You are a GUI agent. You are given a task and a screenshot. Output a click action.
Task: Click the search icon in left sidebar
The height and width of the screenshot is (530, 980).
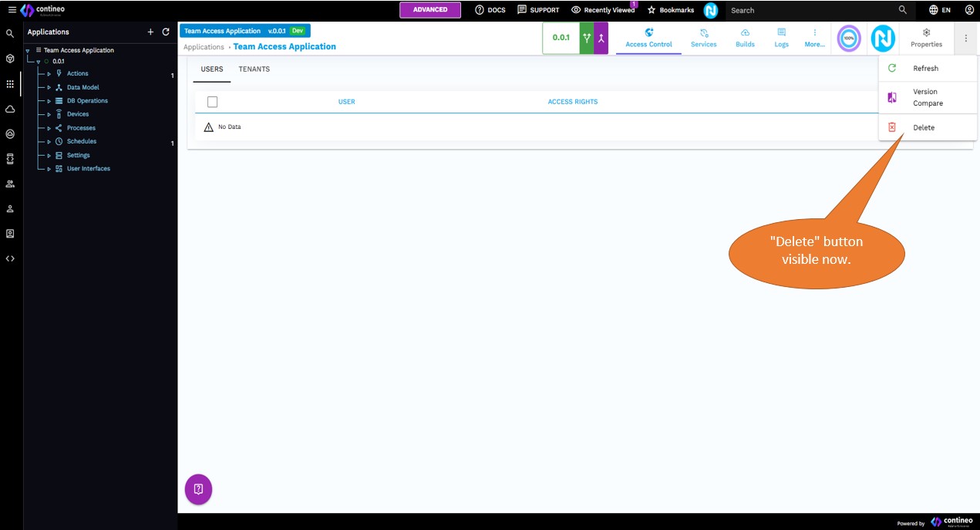click(10, 34)
